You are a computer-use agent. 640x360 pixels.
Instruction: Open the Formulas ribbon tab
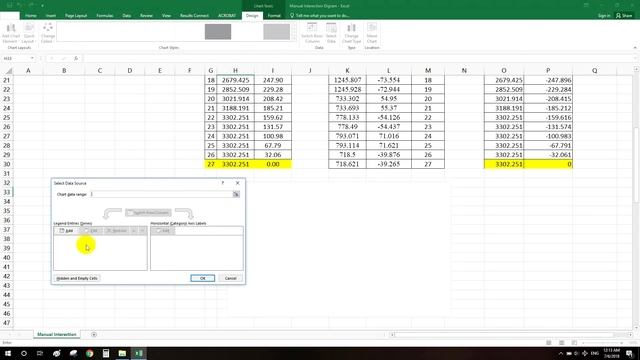click(105, 16)
